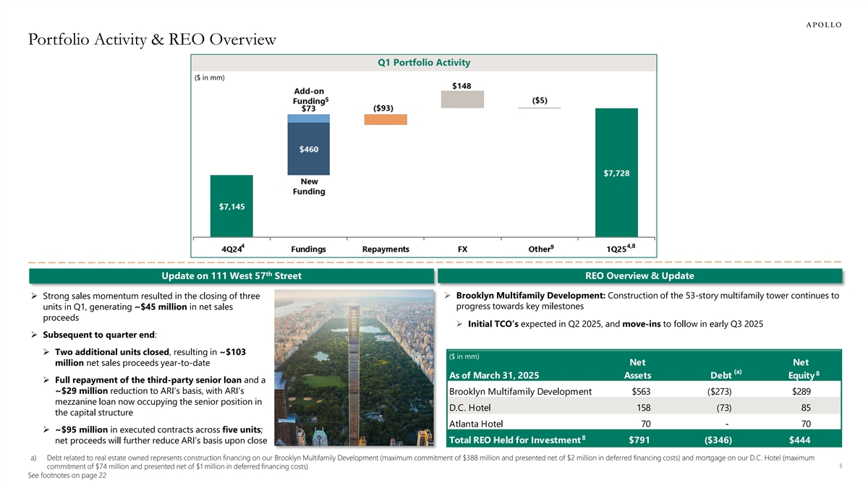Select the Update on 111 West 57th Street banner
Image resolution: width=868 pixels, height=488 pixels.
coord(231,275)
